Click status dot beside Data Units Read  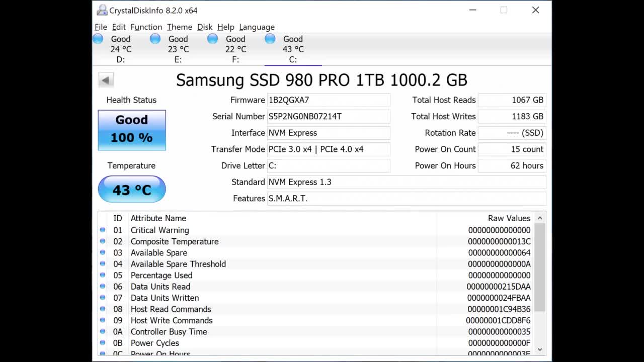click(x=103, y=286)
